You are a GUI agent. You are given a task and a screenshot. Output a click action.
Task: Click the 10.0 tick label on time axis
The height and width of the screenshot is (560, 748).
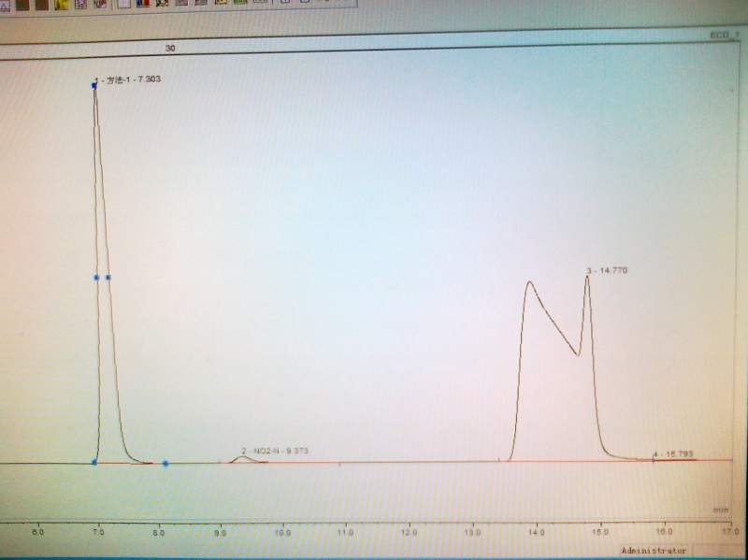coord(282,532)
